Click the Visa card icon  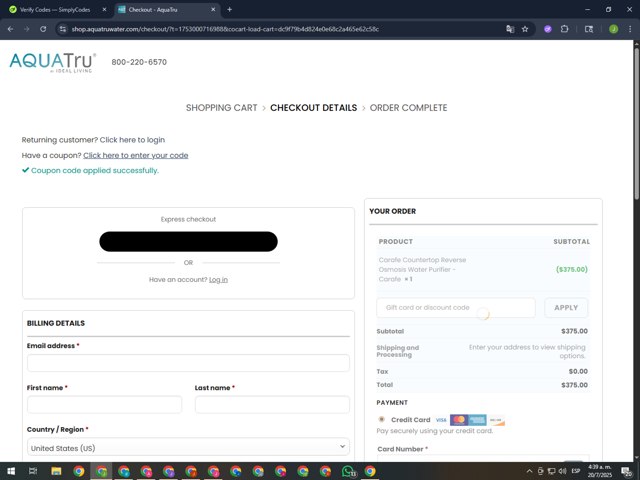[x=441, y=420]
